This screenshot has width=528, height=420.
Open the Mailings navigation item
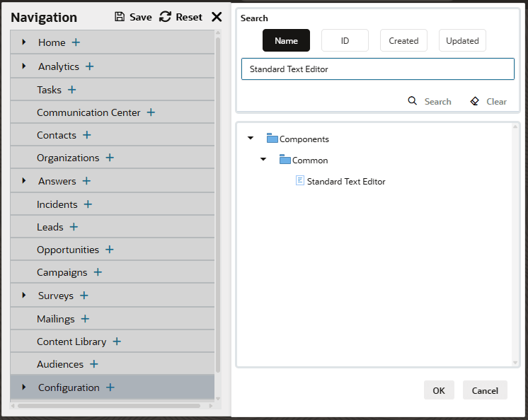coord(56,319)
